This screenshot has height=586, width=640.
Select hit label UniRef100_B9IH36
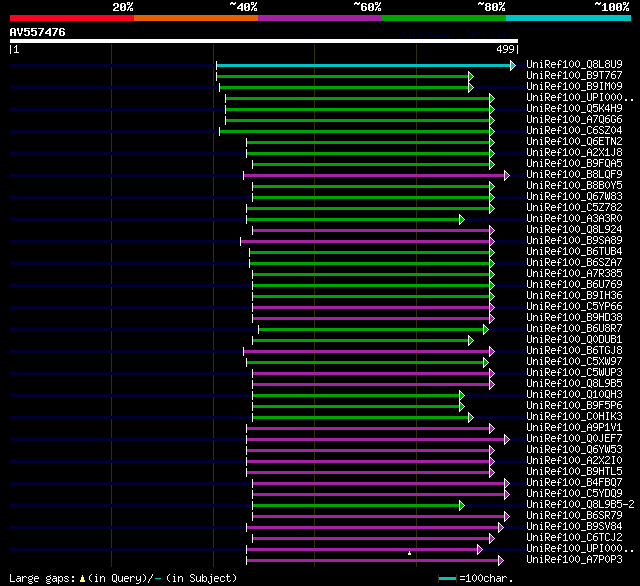574,296
